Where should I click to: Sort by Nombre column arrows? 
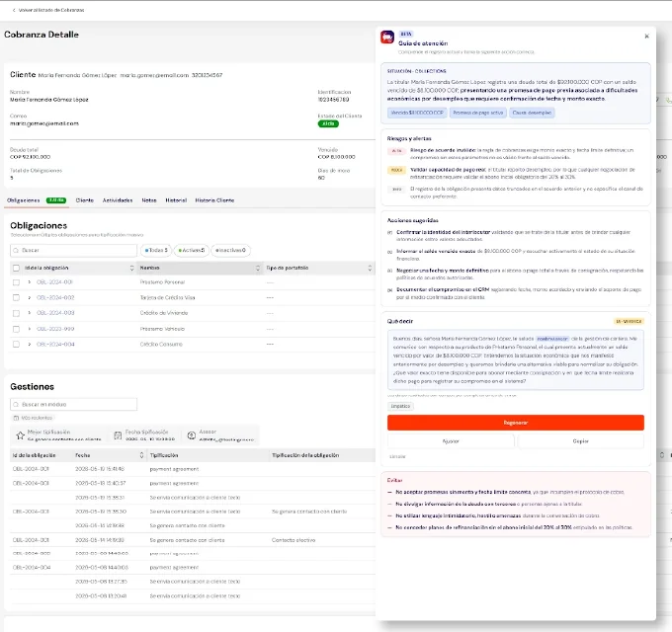coord(258,268)
